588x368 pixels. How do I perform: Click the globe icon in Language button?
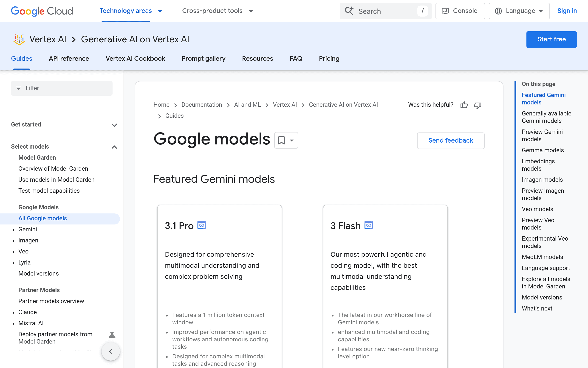pyautogui.click(x=498, y=11)
